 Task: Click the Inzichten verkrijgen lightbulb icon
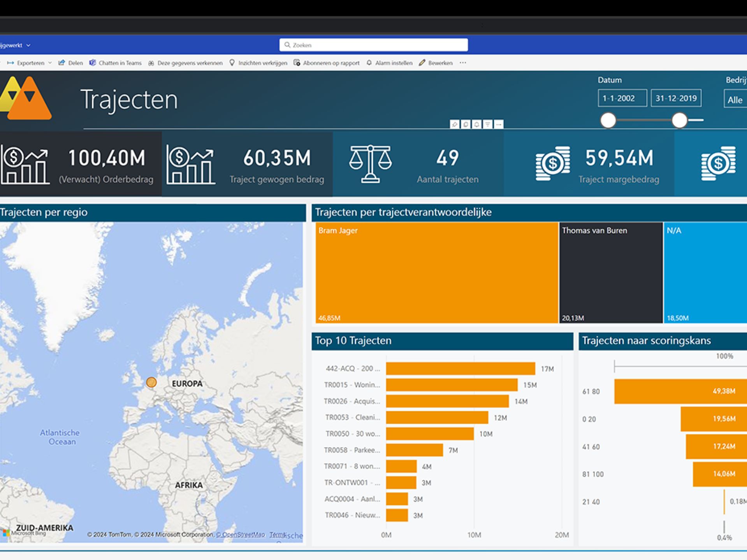point(232,63)
